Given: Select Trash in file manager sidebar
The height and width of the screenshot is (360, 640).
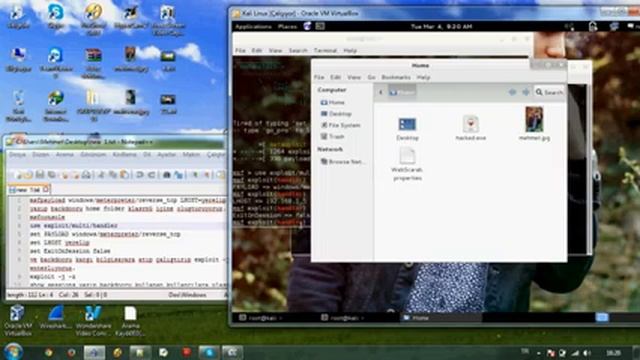Looking at the screenshot, I should tap(333, 136).
